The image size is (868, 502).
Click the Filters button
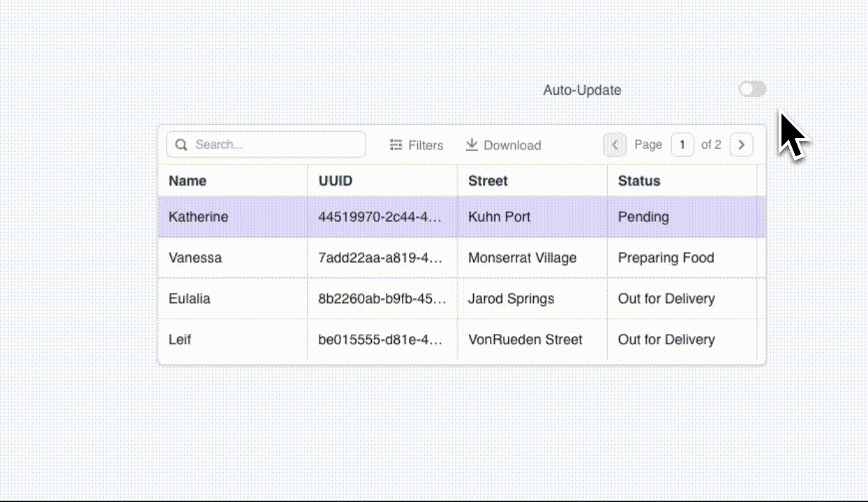(x=417, y=144)
